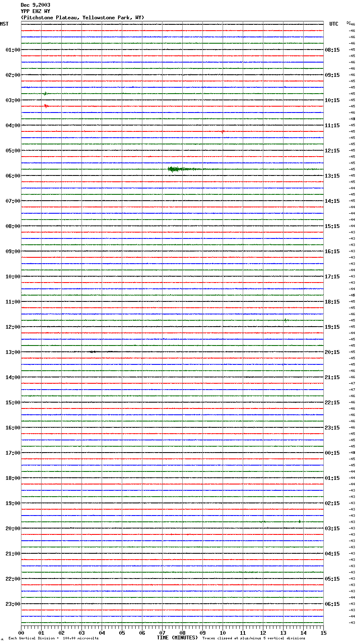Screen dimensions: 357x644
Task: Select the station code "YPP EHZ WY"
Action: (35, 11)
